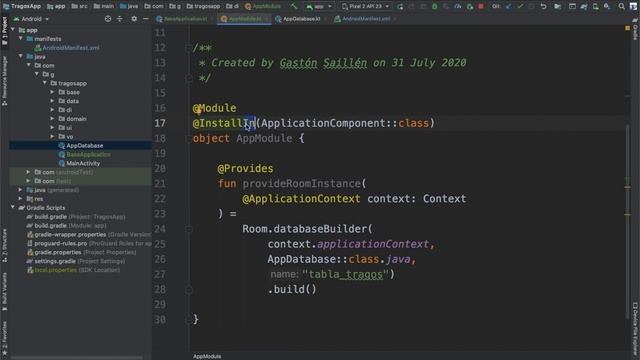This screenshot has width=640, height=360.
Task: Click the SDK Manager icon in toolbar
Action: click(x=607, y=7)
